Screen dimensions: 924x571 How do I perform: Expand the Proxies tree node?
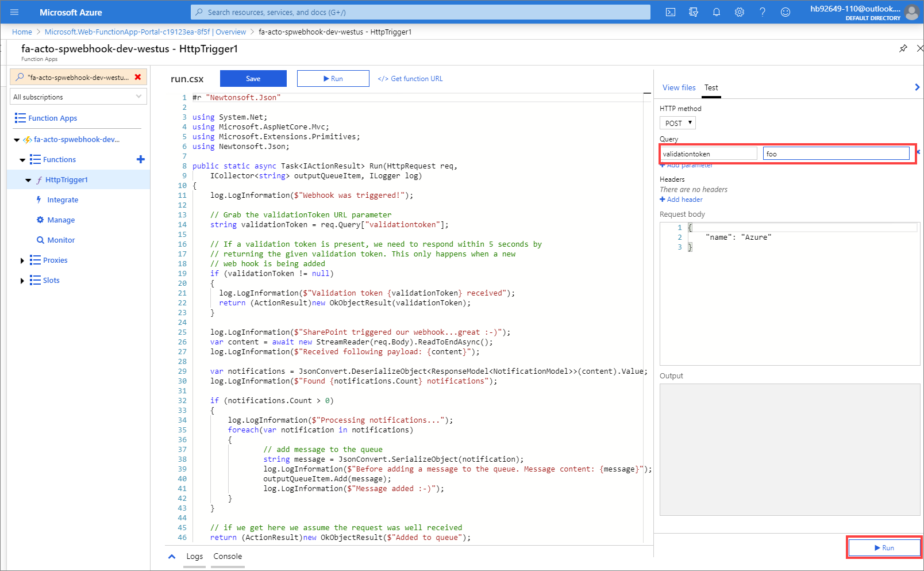pyautogui.click(x=22, y=260)
